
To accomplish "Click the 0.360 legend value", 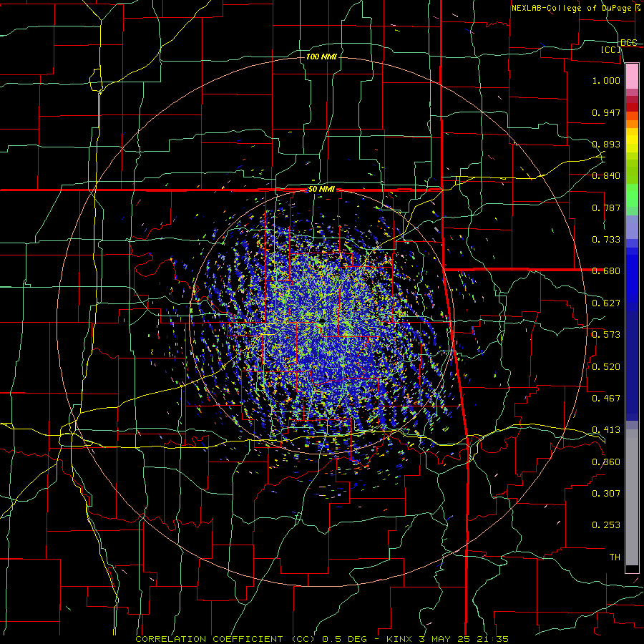I will (606, 462).
